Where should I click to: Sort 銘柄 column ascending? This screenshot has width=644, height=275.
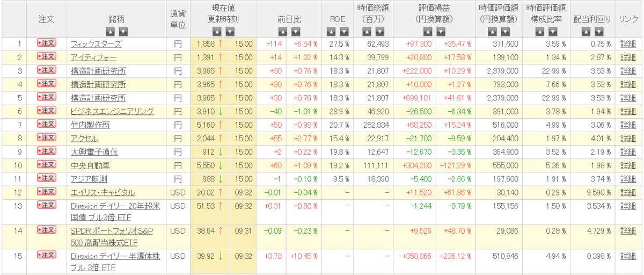pos(110,32)
